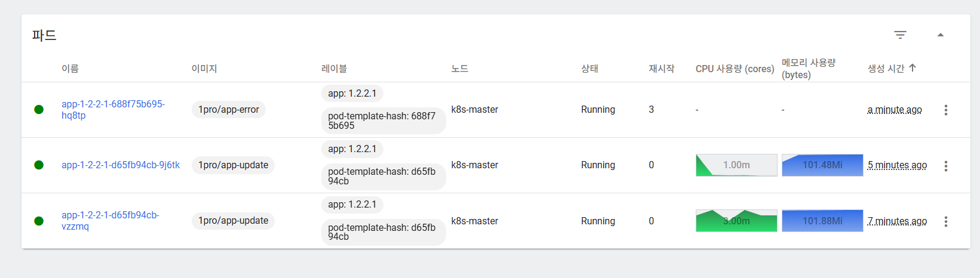This screenshot has width=980, height=278.
Task: Click green status icon of hq8tp pod
Action: coord(39,109)
